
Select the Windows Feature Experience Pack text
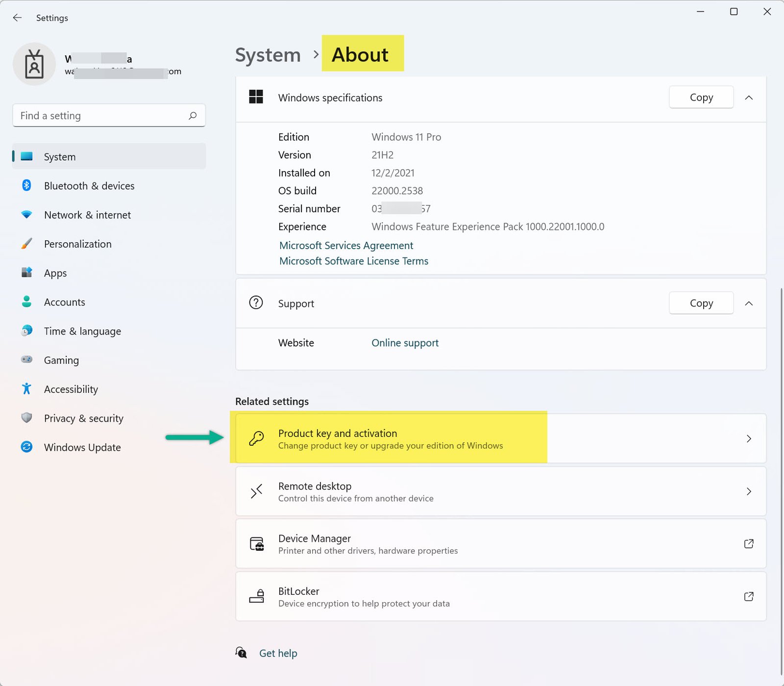pyautogui.click(x=488, y=227)
